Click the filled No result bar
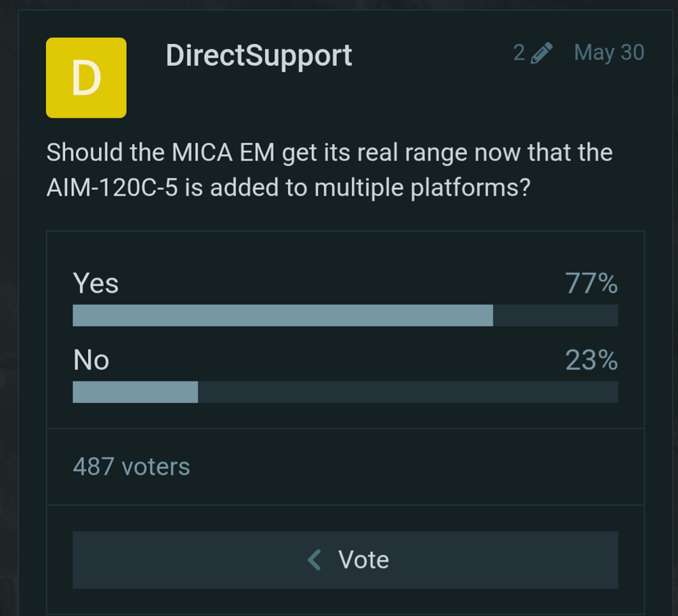678x616 pixels. [x=136, y=392]
